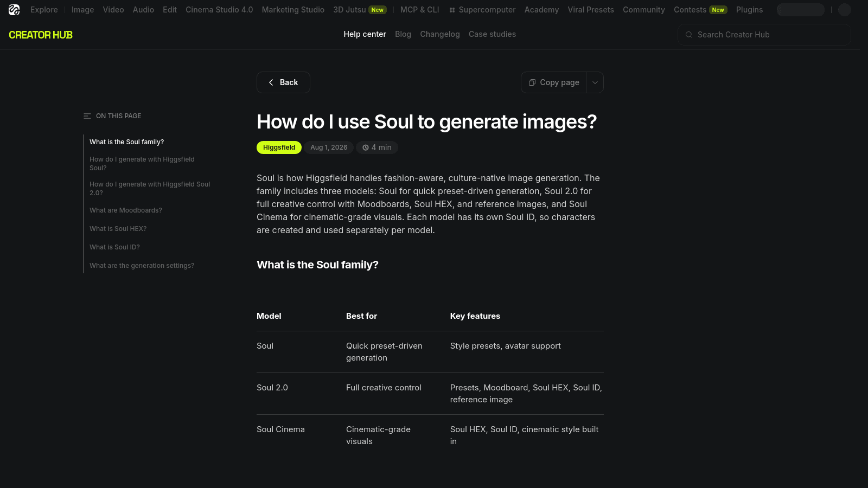The height and width of the screenshot is (488, 868).
Task: Open the Video menu
Action: [113, 10]
